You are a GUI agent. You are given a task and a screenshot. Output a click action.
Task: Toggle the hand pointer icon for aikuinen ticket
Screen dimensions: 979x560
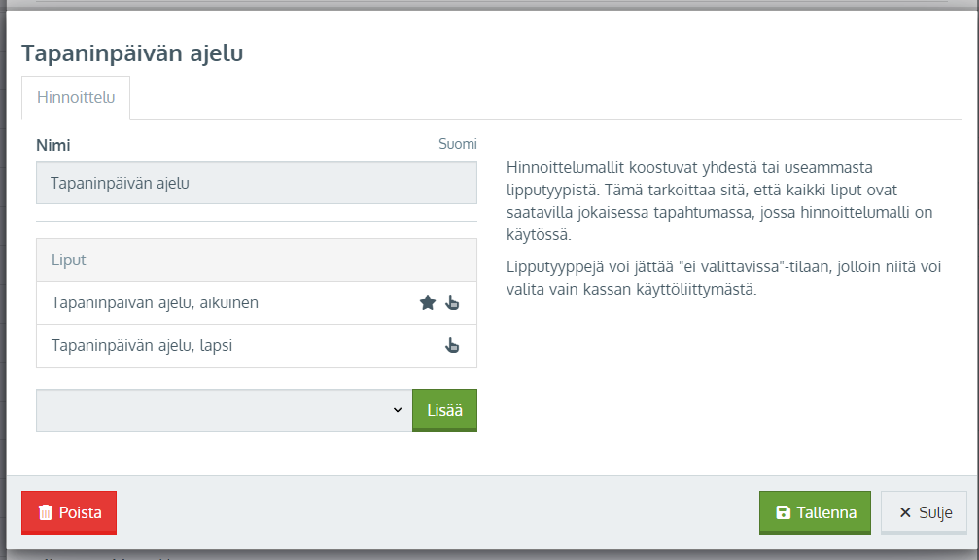tap(453, 302)
